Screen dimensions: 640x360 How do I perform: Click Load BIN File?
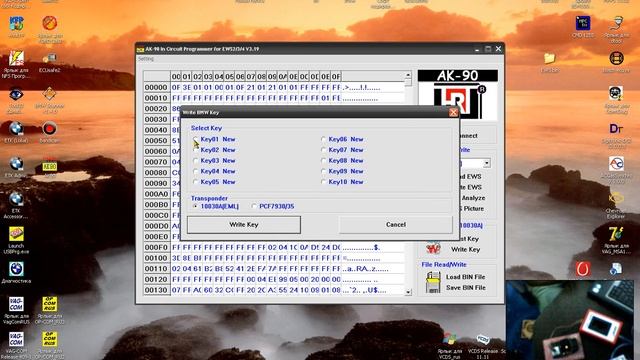[x=465, y=277]
